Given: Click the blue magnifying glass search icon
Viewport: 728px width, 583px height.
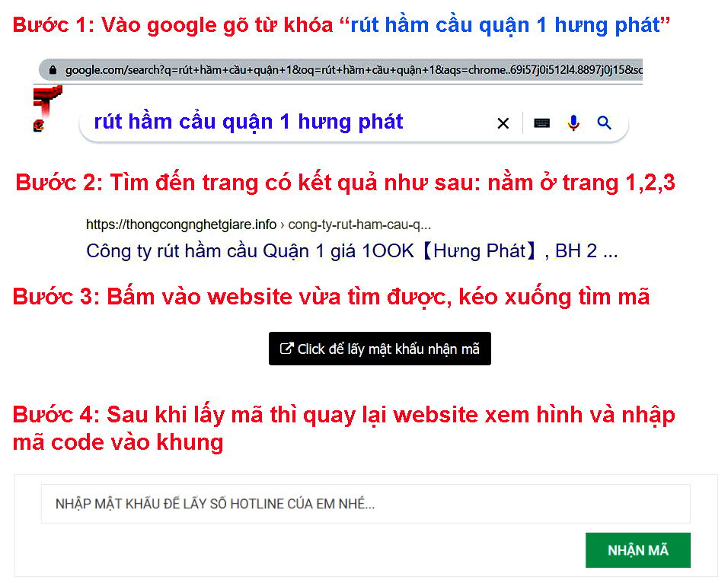Looking at the screenshot, I should [604, 123].
